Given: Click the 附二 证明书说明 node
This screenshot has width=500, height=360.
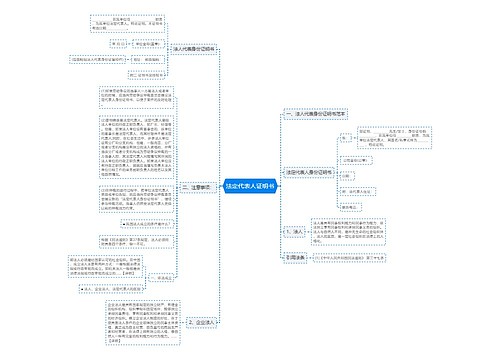Looking at the screenshot, I should coord(146,75).
